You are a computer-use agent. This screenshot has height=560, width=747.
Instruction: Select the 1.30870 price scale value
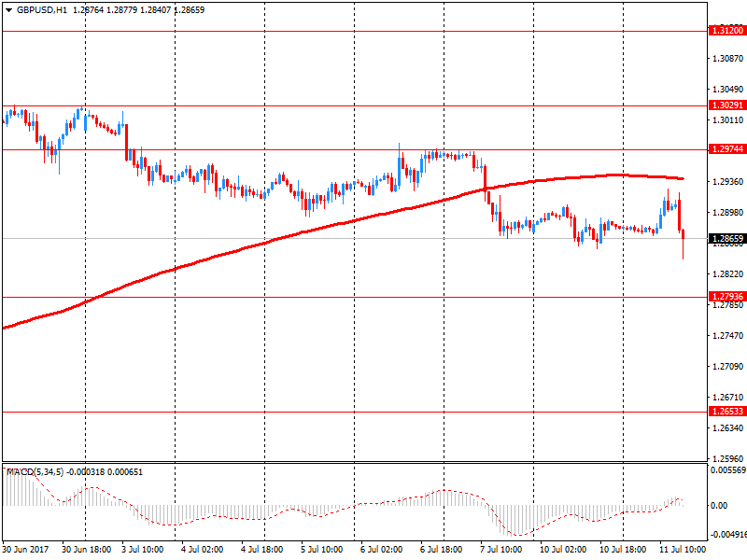click(x=727, y=59)
